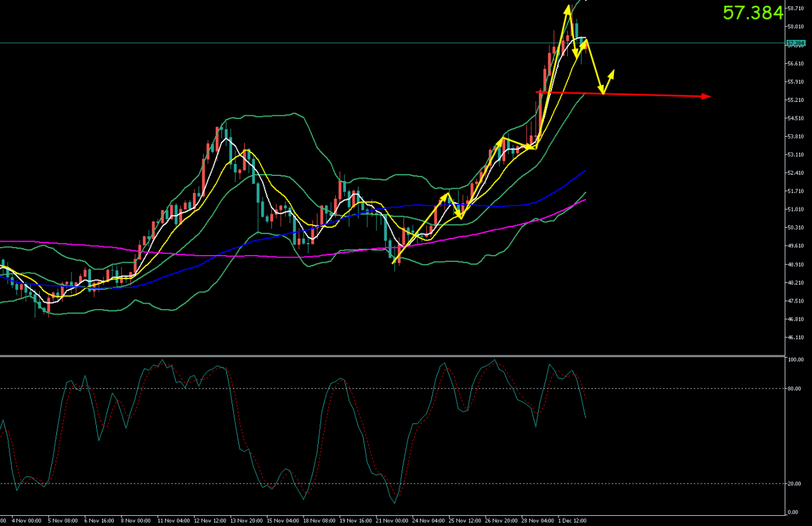The width and height of the screenshot is (812, 526).
Task: Select the blue moving average line's right end
Action: 585,171
